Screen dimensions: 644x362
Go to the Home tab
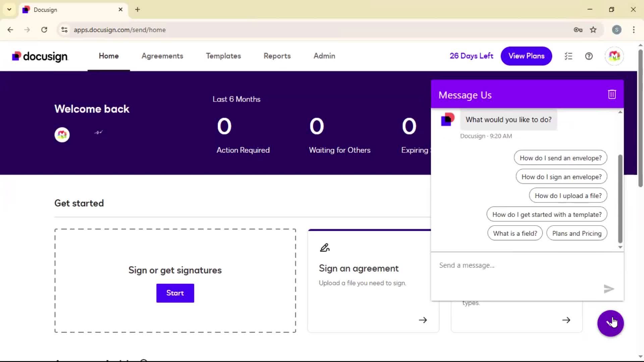(109, 56)
